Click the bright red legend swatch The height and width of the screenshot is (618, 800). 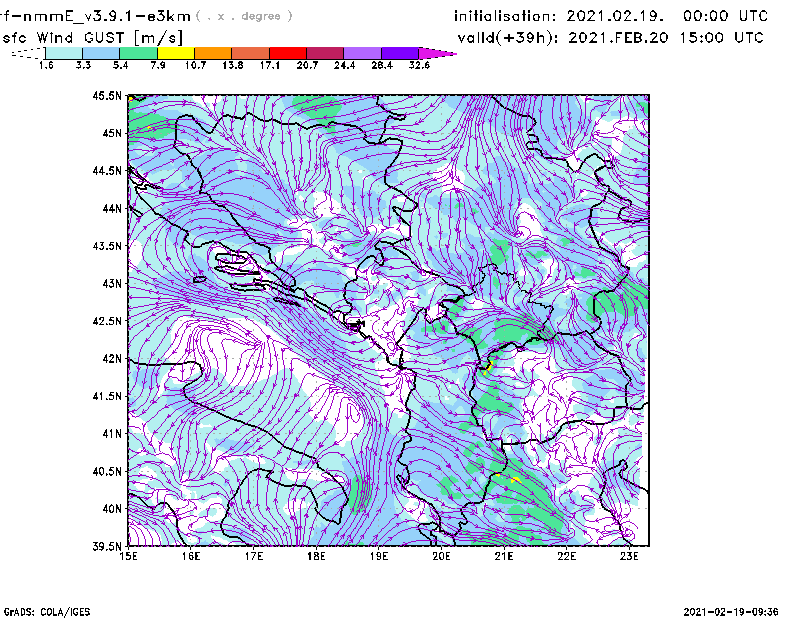288,53
